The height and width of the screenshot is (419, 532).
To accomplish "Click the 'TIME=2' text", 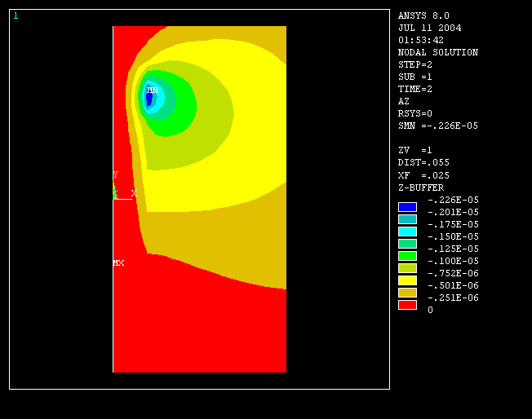I will (415, 89).
